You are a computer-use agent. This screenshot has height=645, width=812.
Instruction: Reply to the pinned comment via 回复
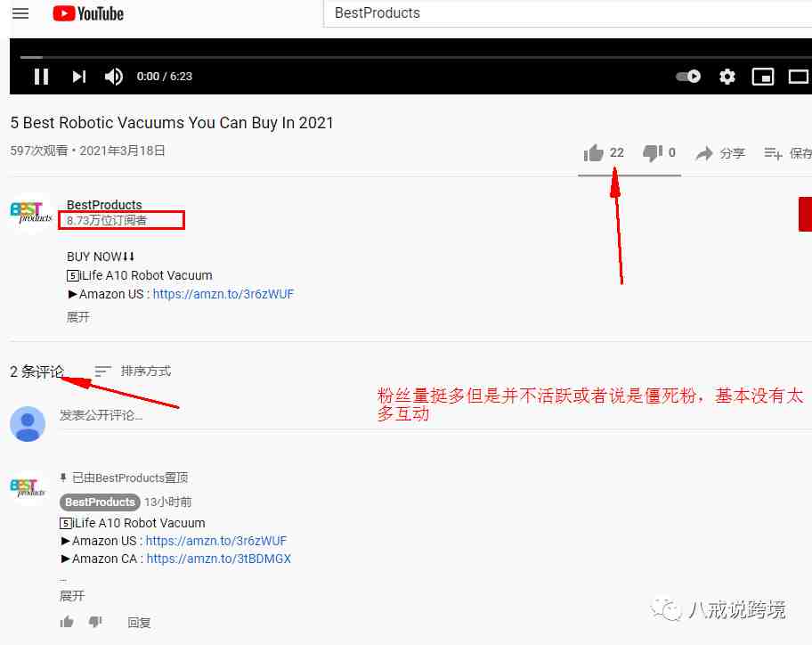(x=139, y=623)
